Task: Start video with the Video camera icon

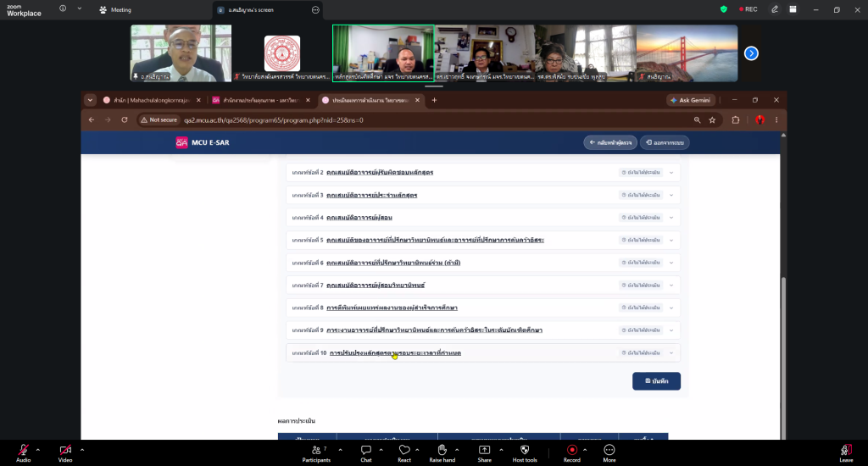Action: [x=65, y=450]
